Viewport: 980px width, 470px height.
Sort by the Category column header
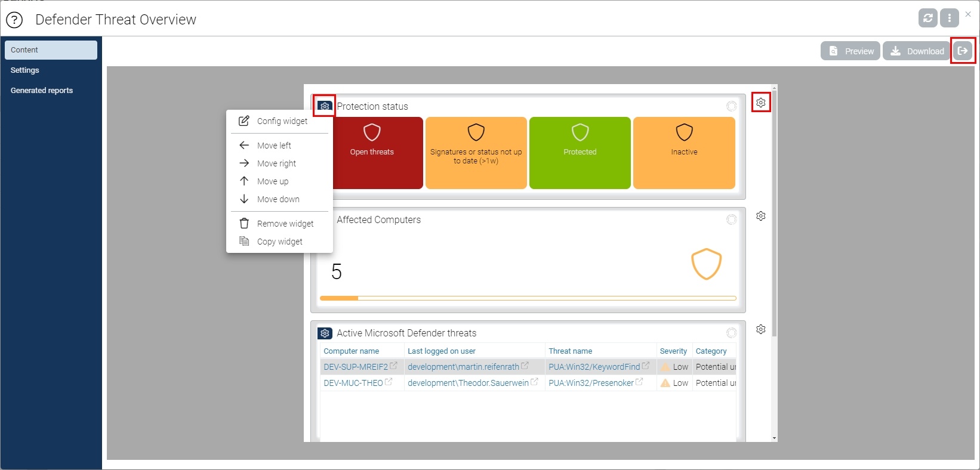pyautogui.click(x=711, y=351)
